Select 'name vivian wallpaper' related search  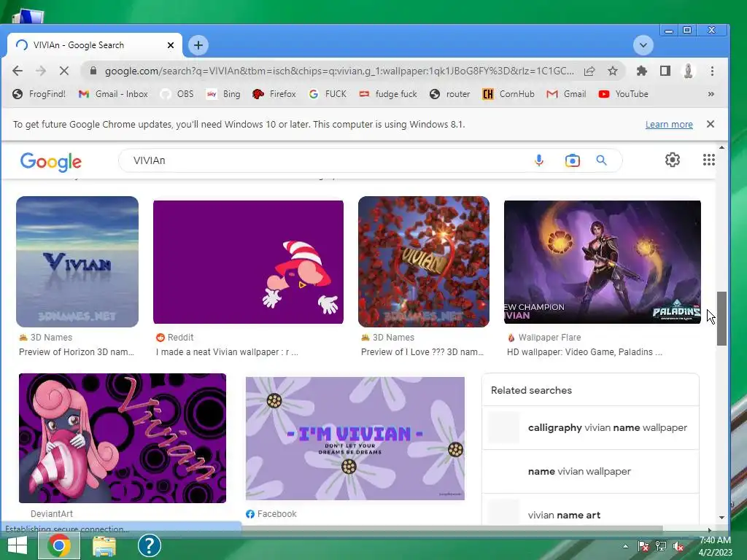point(590,472)
